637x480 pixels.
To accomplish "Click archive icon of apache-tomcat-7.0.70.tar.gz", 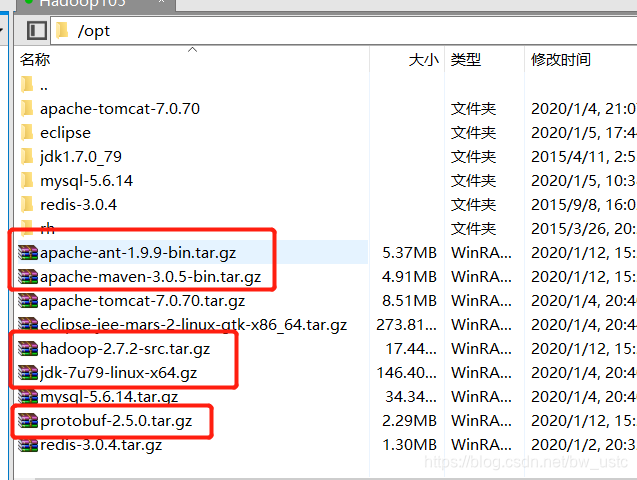I will (28, 301).
